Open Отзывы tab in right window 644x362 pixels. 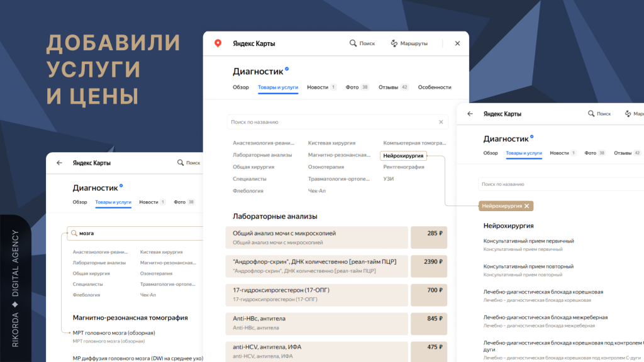tap(627, 153)
